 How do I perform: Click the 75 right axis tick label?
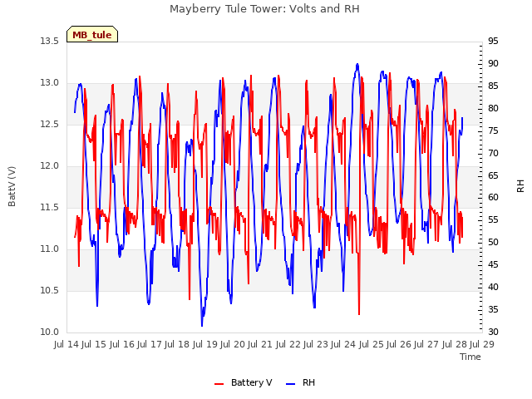click(x=493, y=131)
